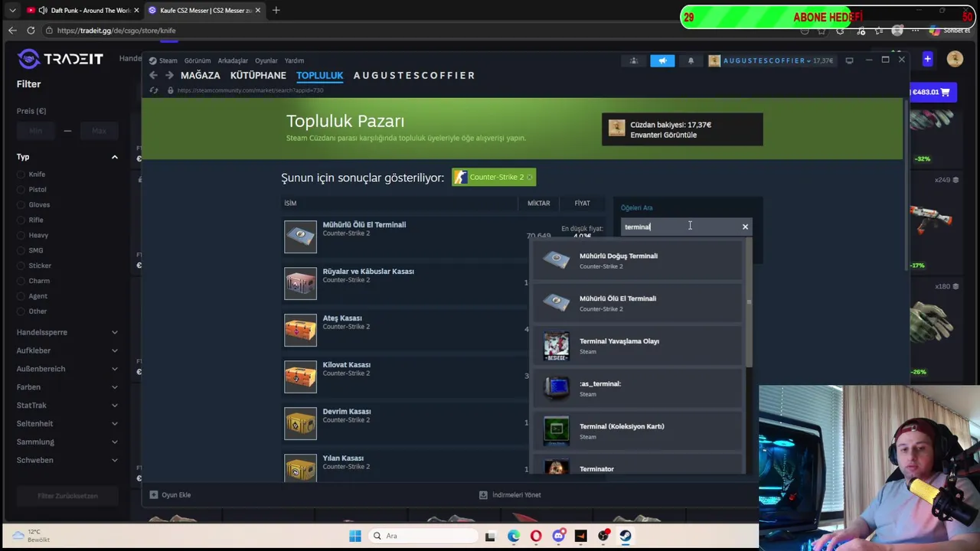Click the Windows Start button
The width and height of the screenshot is (980, 551).
click(x=355, y=536)
